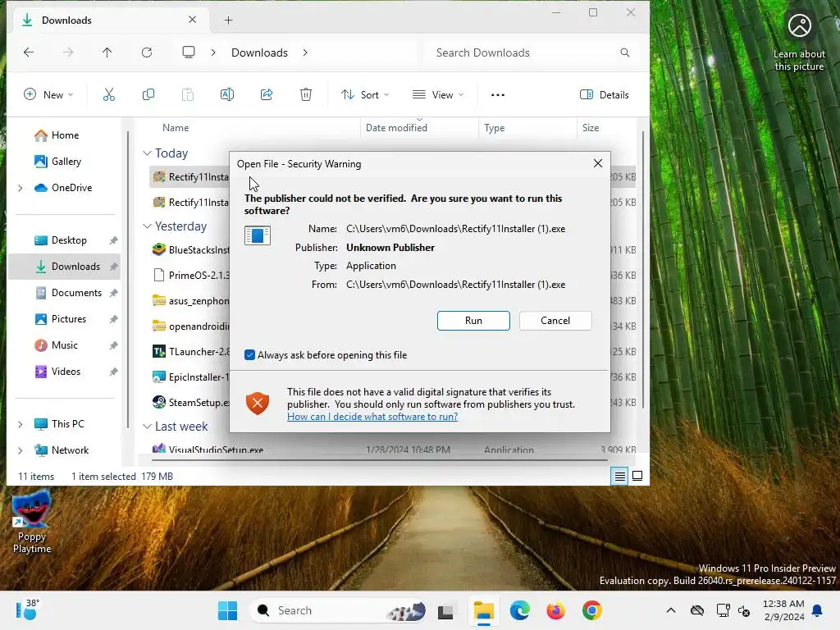Image resolution: width=840 pixels, height=630 pixels.
Task: Open Home in the navigation pane
Action: point(65,135)
